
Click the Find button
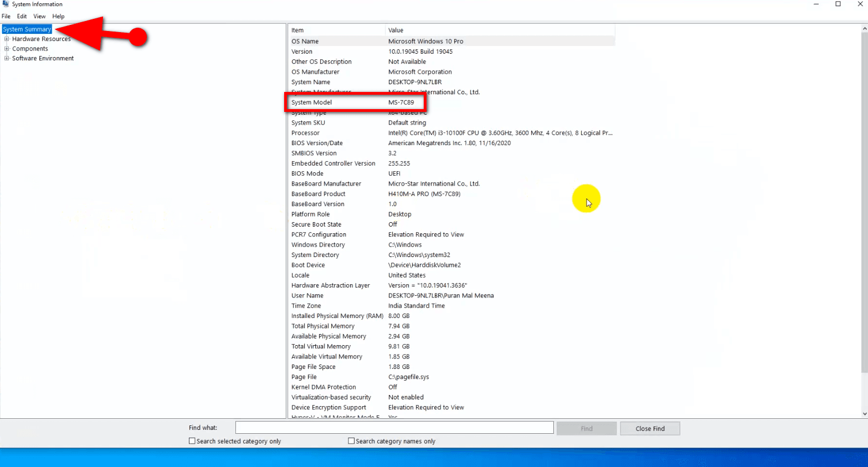[587, 428]
